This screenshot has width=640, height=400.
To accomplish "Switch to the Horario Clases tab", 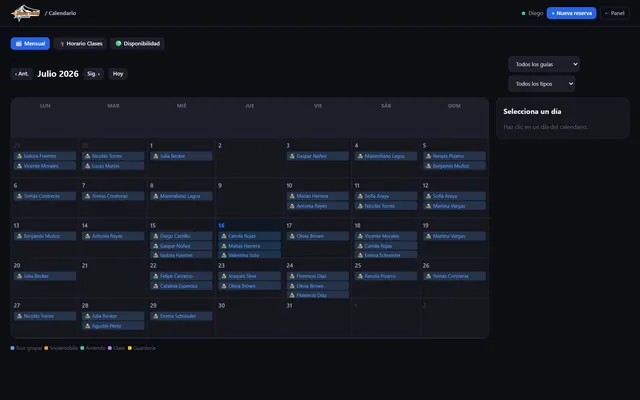I will tap(80, 44).
